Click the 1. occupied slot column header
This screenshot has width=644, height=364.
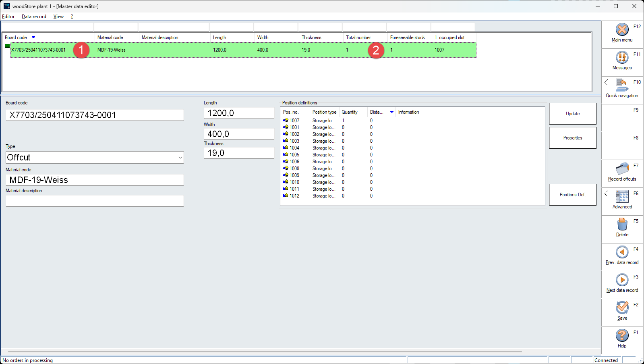point(453,37)
